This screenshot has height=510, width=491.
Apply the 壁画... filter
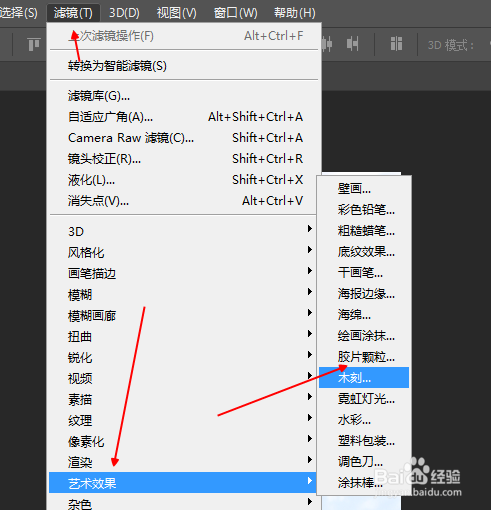pyautogui.click(x=364, y=189)
